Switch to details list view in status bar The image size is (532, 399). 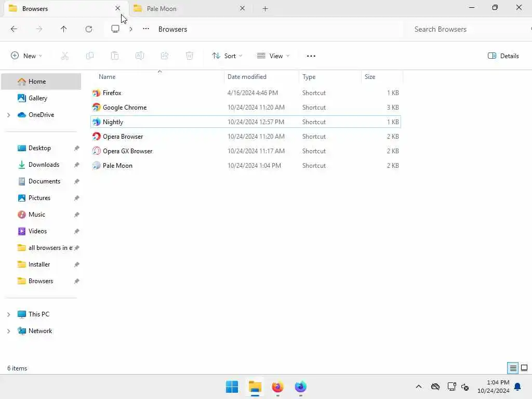click(x=513, y=368)
